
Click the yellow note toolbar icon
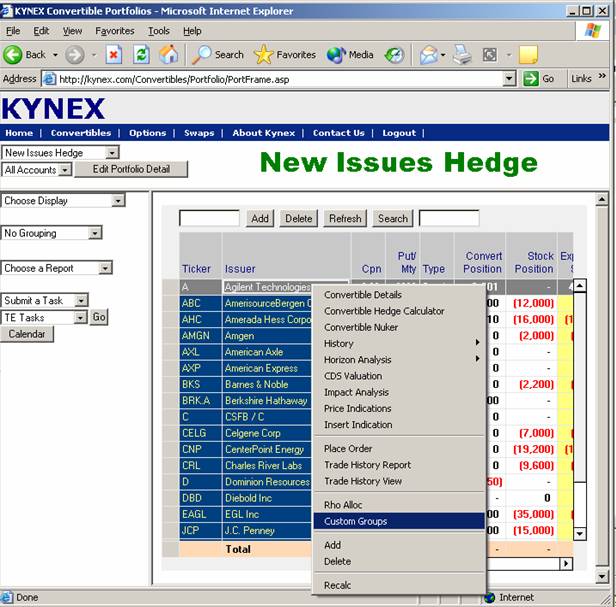pyautogui.click(x=528, y=55)
